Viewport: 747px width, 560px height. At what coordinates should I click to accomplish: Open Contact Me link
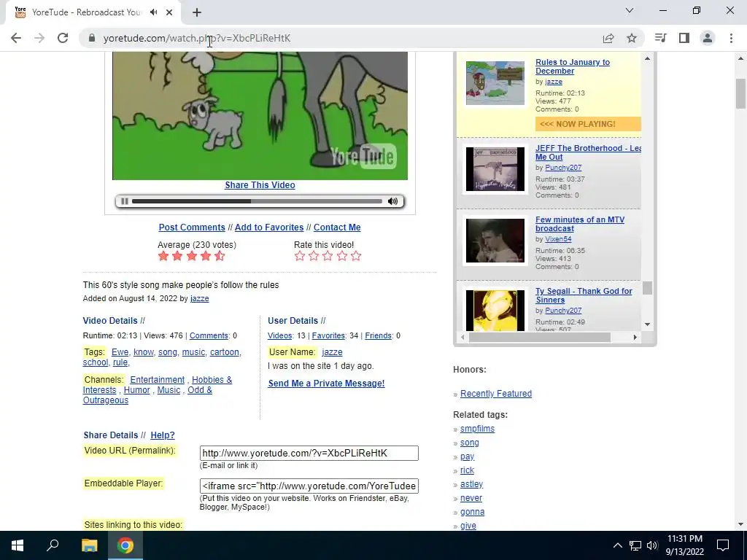tap(337, 227)
